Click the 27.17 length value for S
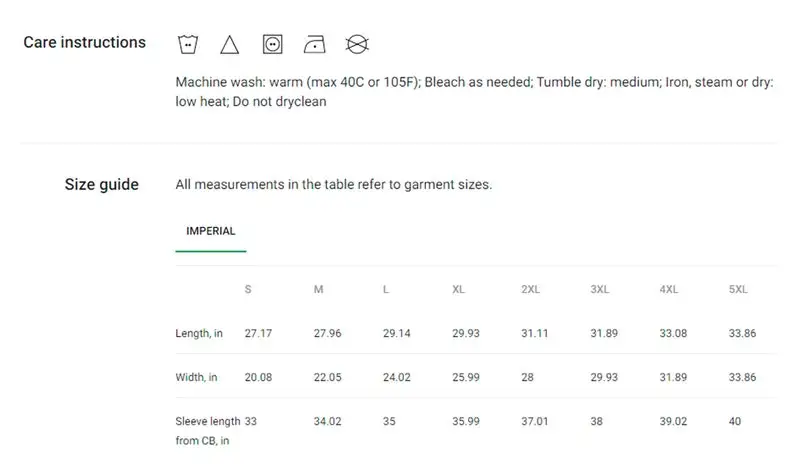 pos(258,333)
